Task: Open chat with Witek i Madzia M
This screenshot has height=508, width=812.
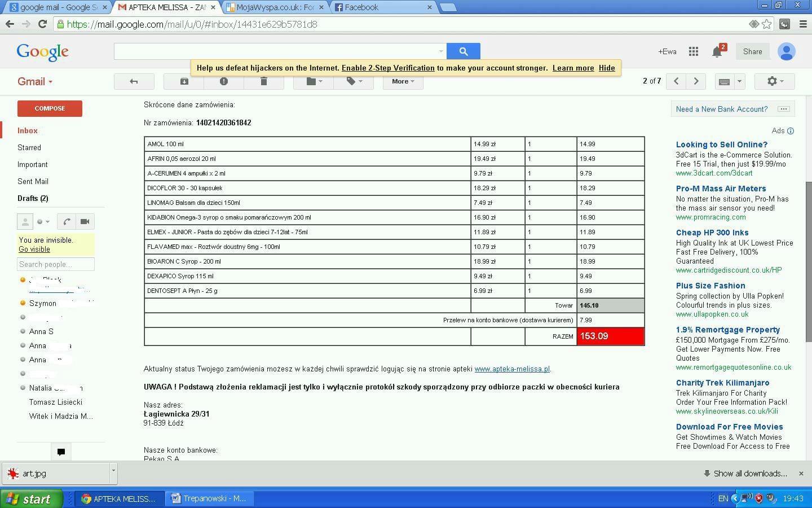Action: 60,416
